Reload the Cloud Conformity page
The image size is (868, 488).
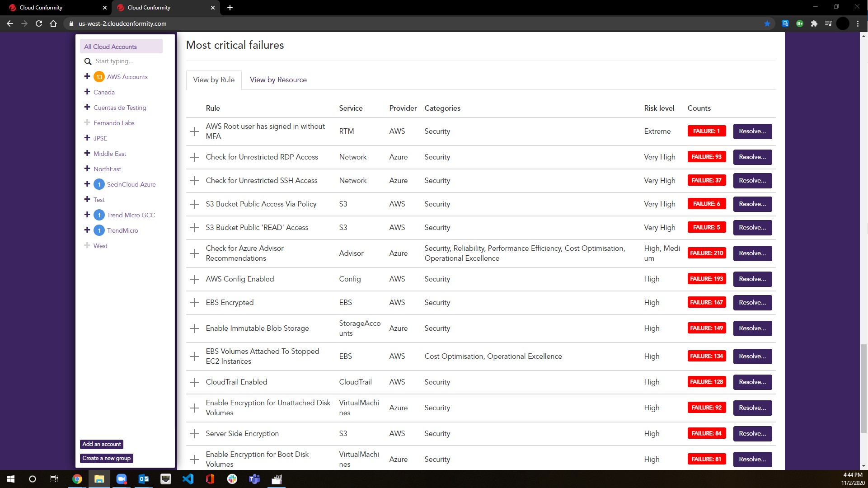(x=39, y=23)
